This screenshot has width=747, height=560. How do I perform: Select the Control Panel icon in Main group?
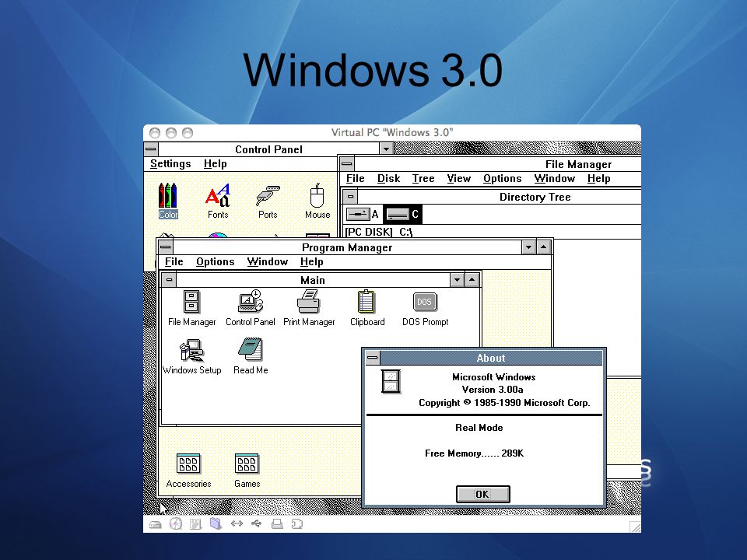[x=251, y=308]
